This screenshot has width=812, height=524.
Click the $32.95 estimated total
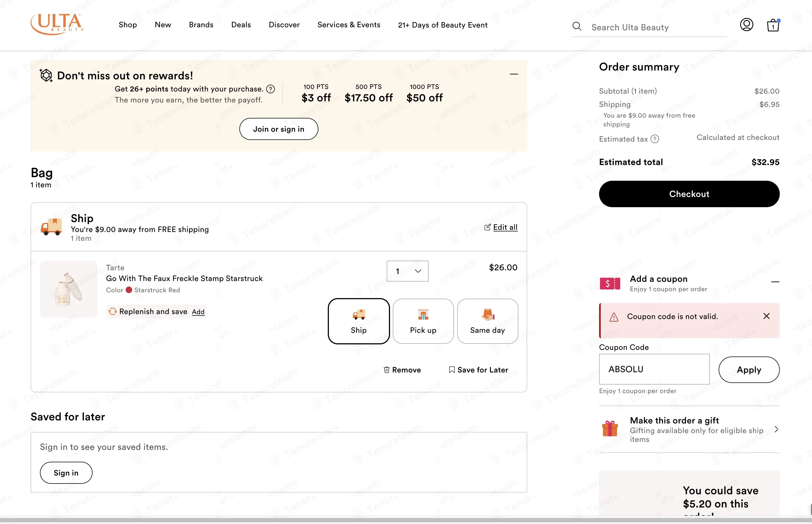click(765, 162)
